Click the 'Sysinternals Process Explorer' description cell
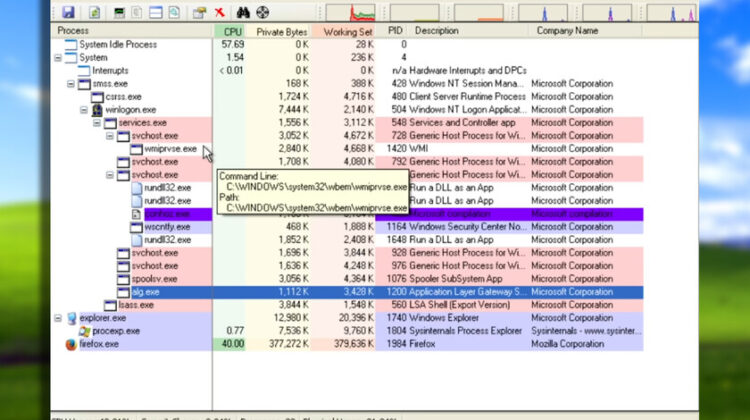The width and height of the screenshot is (750, 420). [465, 331]
